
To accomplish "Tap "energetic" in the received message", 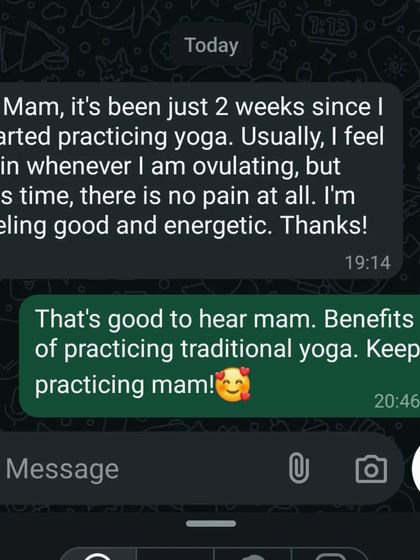I will [x=216, y=226].
